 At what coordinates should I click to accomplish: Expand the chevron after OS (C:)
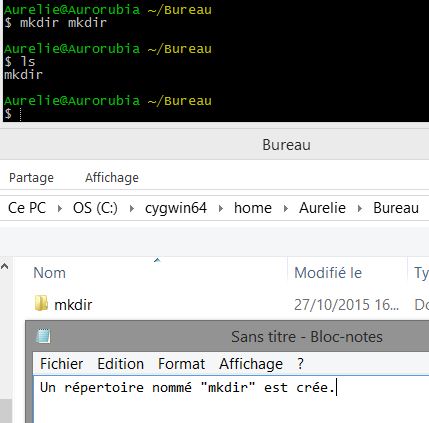pos(132,208)
